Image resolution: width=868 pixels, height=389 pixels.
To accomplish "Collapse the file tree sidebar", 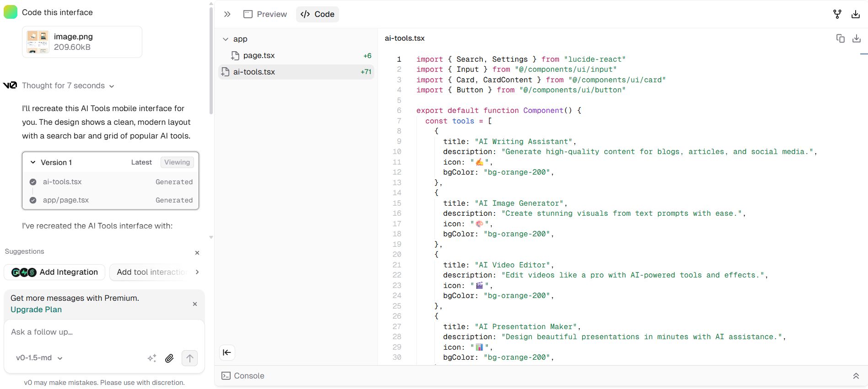I will (227, 352).
